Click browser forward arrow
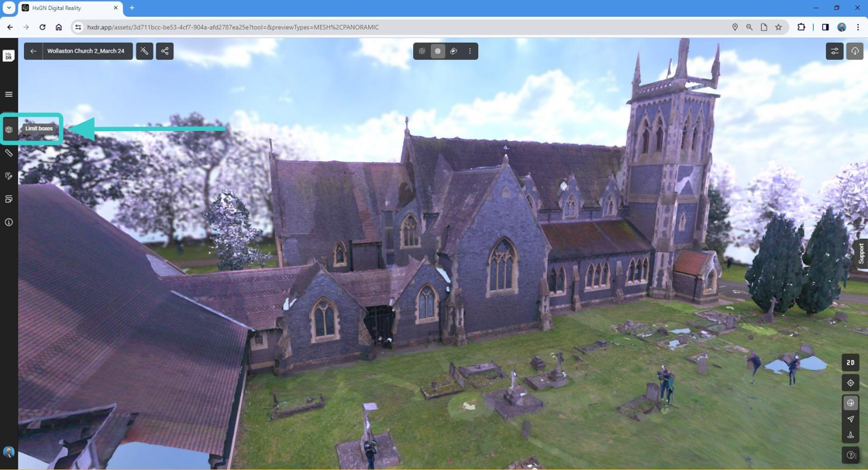Screen dimensions: 868x470 [x=26, y=27]
